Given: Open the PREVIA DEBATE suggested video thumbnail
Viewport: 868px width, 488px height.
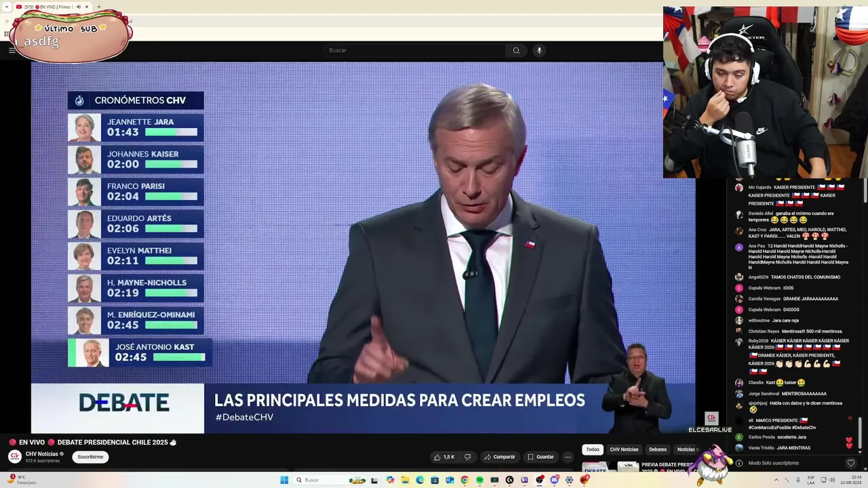Looking at the screenshot, I should coord(610,467).
